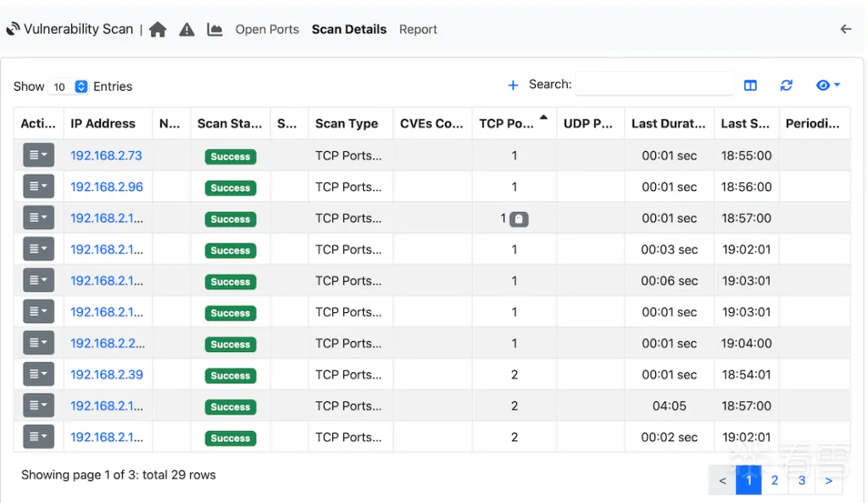Open action menu for 04:05 duration row
868x503 pixels.
[x=38, y=405]
